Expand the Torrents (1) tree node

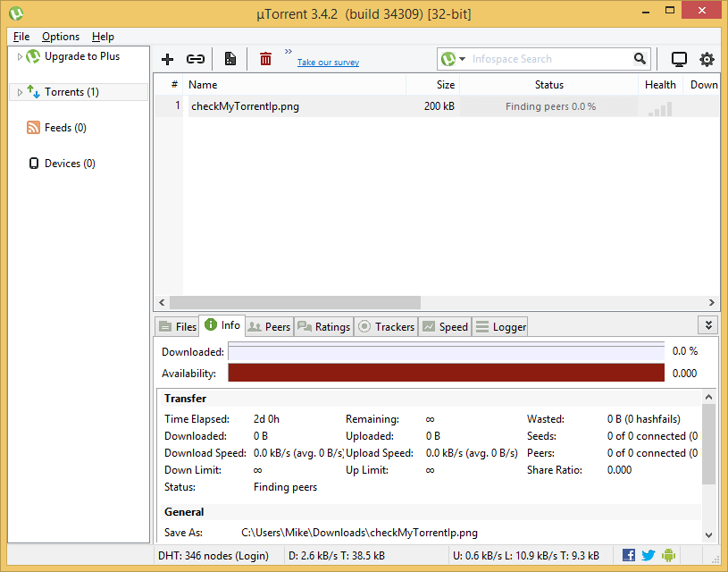[x=20, y=92]
